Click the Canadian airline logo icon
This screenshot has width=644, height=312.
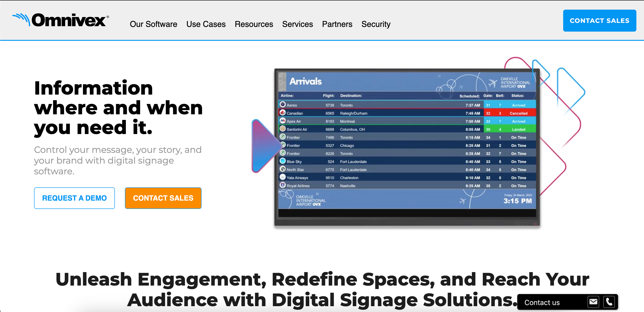283,113
